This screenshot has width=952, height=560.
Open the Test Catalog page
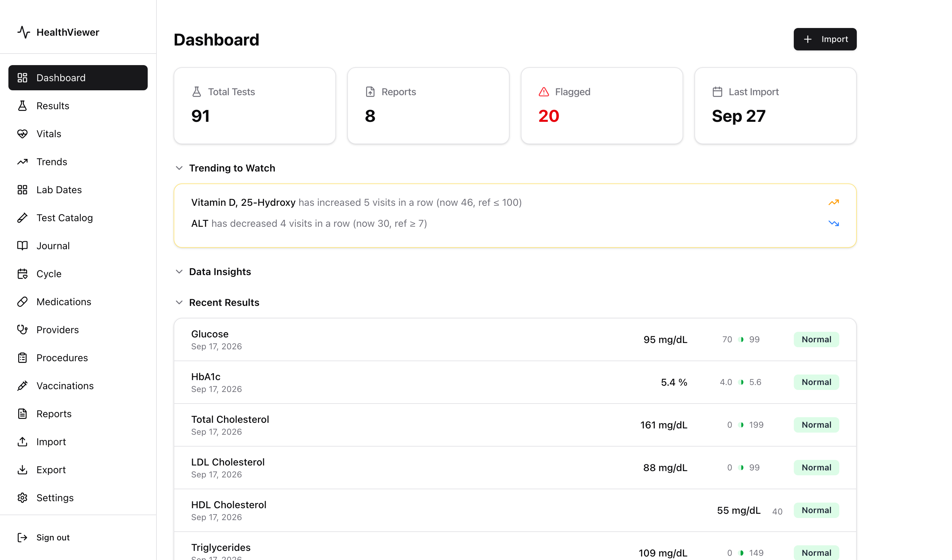point(78,218)
